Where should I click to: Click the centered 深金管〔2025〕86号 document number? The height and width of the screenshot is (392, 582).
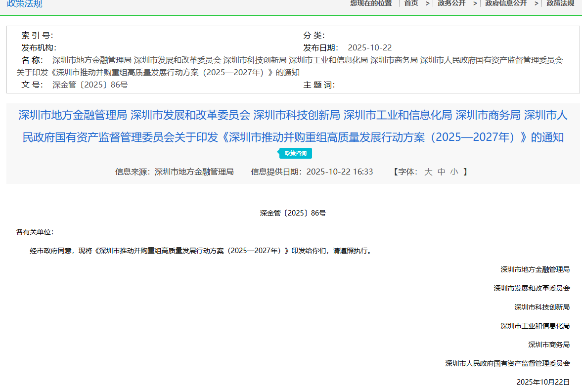tap(293, 214)
